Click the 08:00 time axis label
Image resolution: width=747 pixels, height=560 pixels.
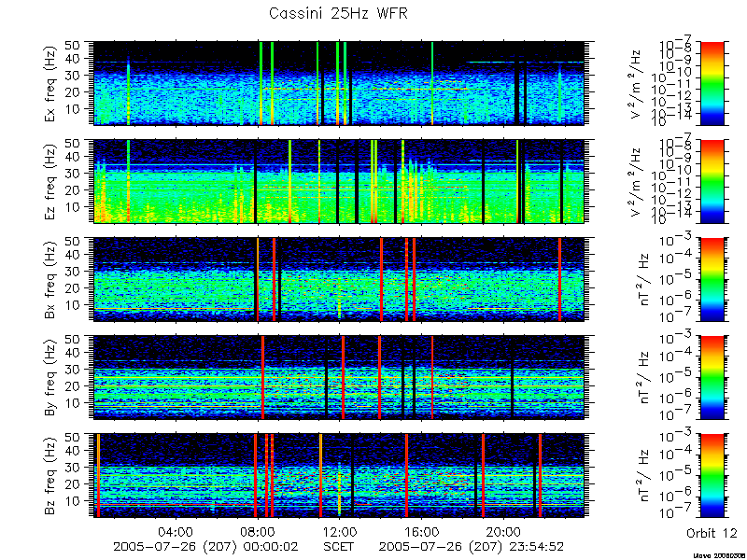click(258, 531)
